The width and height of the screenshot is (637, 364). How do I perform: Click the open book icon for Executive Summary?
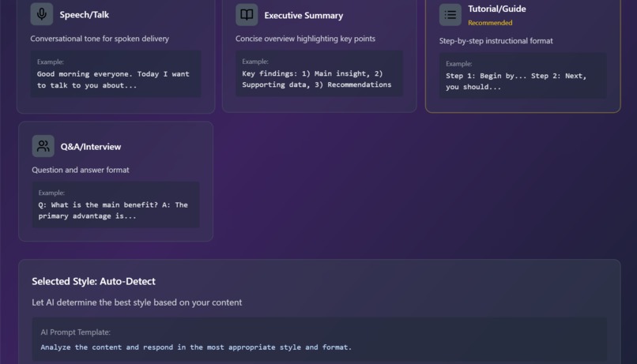247,15
